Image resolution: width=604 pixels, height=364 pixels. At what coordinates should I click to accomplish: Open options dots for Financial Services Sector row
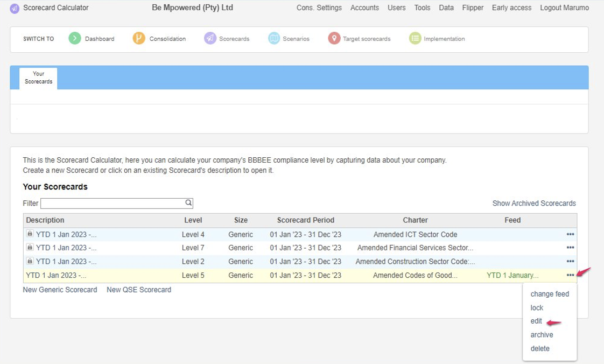pos(571,248)
